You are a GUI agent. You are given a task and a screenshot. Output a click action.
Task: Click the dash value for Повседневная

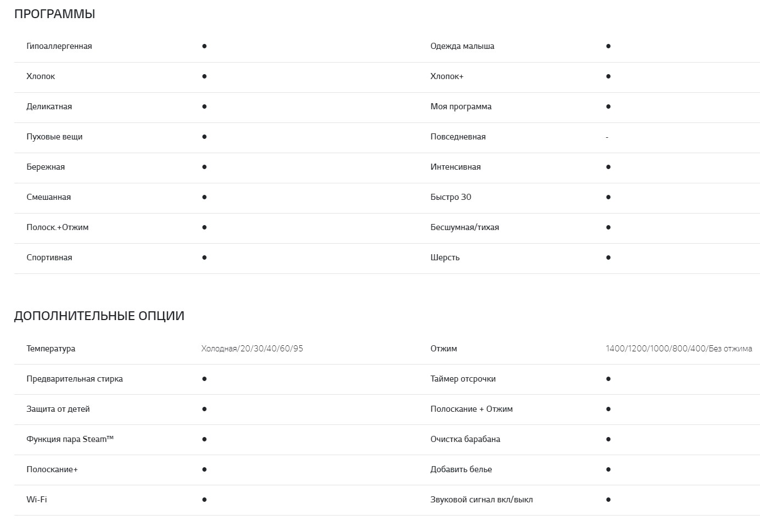pos(607,137)
